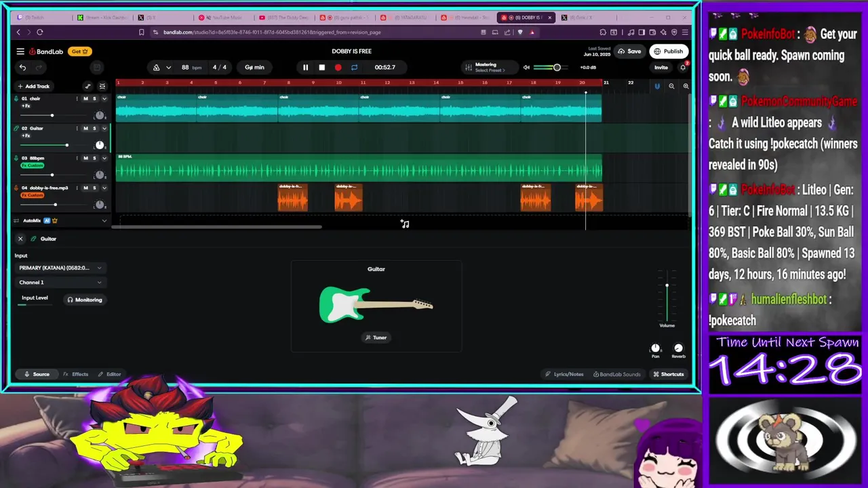
Task: Click the 88 bpm tempo field
Action: click(x=190, y=67)
